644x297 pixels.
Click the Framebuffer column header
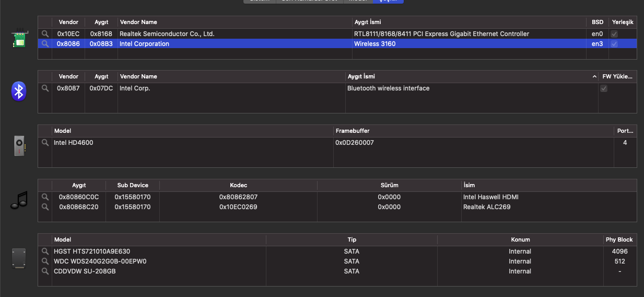click(x=473, y=131)
